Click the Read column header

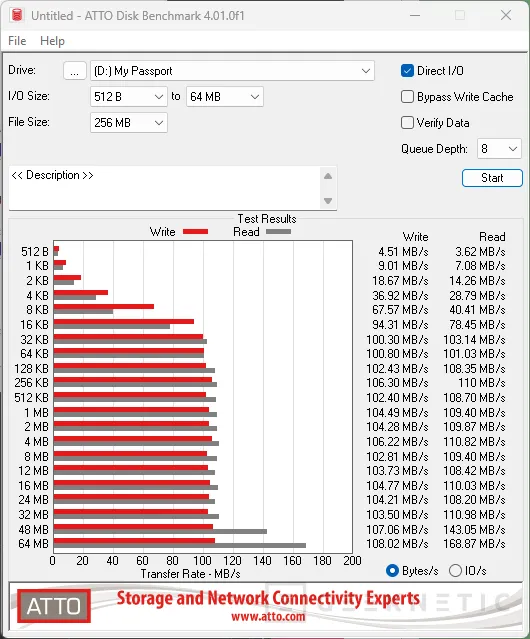click(493, 237)
